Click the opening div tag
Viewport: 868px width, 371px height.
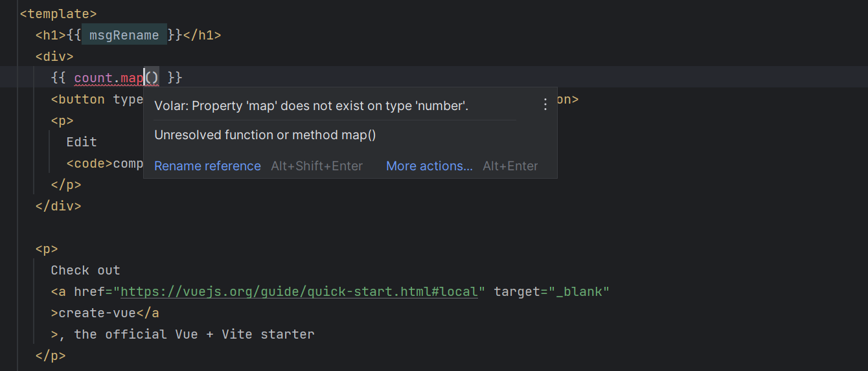click(x=54, y=56)
